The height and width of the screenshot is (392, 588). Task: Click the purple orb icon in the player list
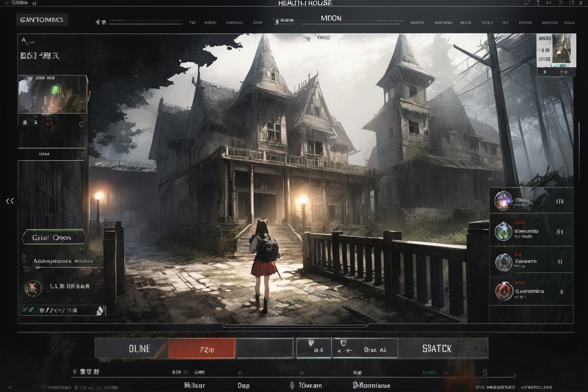(503, 201)
